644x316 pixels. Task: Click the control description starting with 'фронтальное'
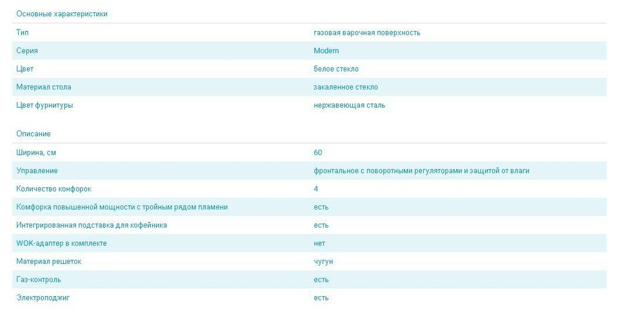(421, 170)
